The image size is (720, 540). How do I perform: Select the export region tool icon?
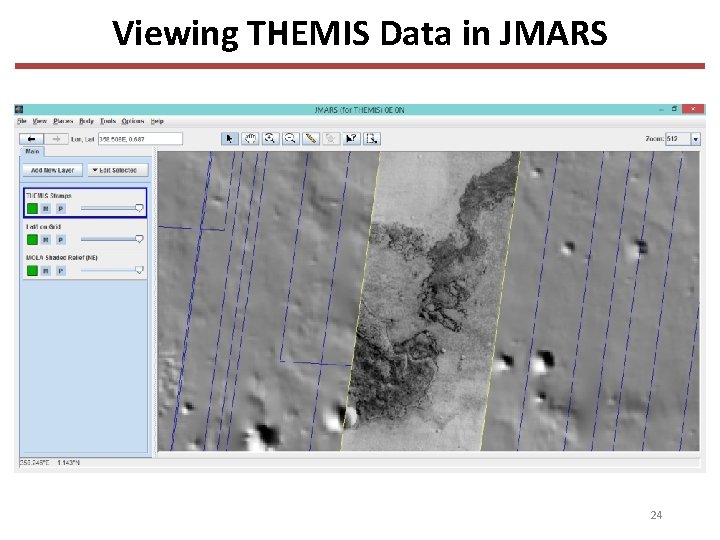pyautogui.click(x=371, y=139)
